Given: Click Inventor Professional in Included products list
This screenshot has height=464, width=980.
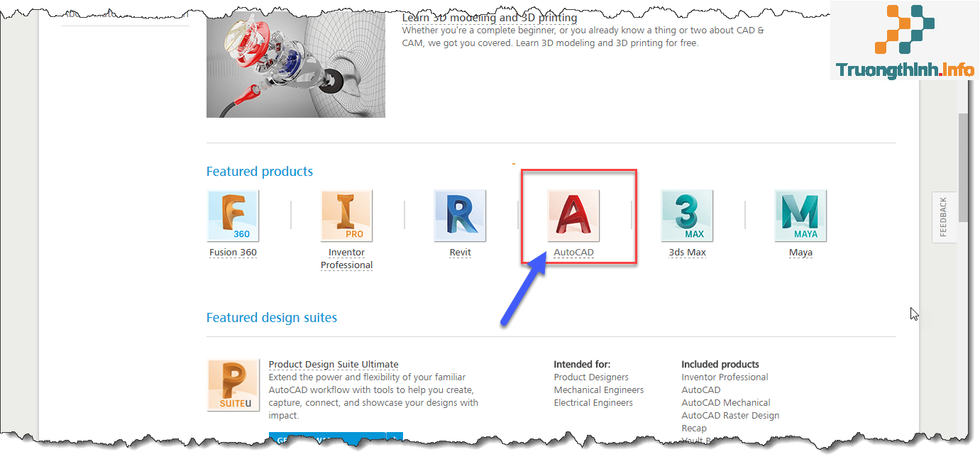Looking at the screenshot, I should click(725, 377).
